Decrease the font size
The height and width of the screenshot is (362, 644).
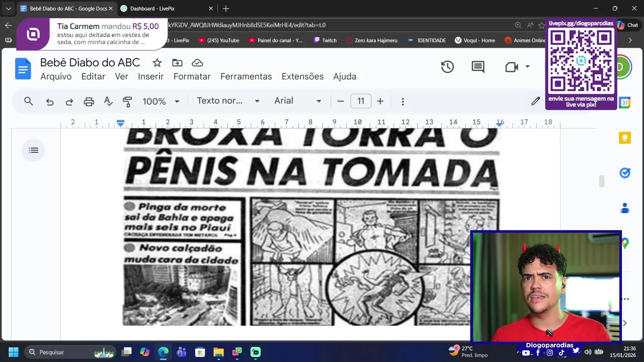coord(341,102)
